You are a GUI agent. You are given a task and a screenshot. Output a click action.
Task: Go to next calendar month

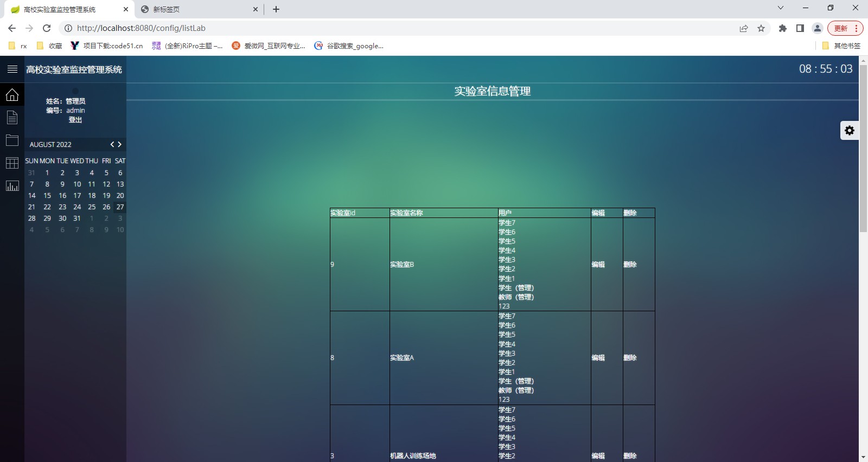pos(120,144)
